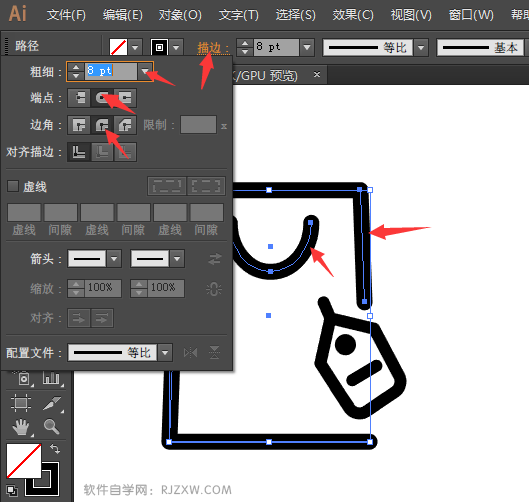Open the 编辑(E) menu
Viewport: 529px width, 502px height.
pyautogui.click(x=123, y=15)
